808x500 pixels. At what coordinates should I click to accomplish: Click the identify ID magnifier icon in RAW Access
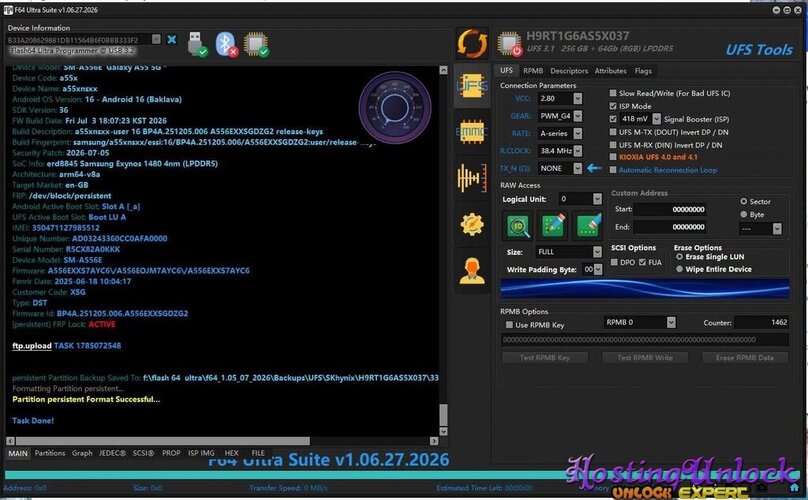(x=518, y=226)
